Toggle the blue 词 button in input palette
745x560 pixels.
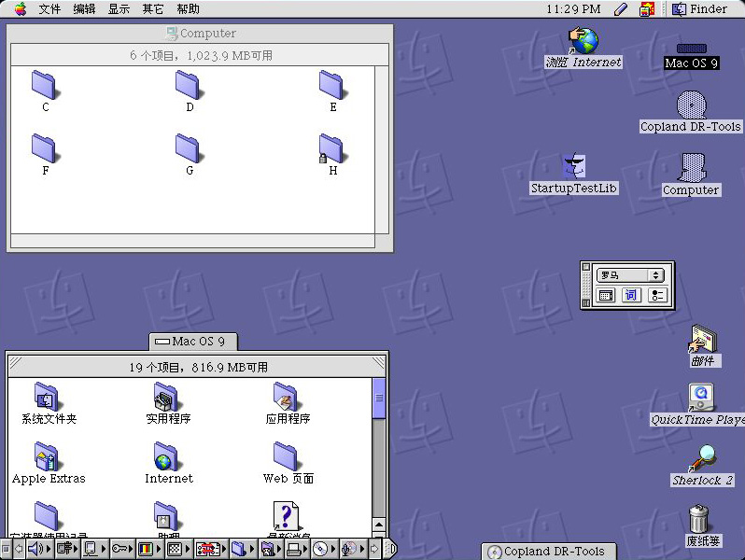pos(631,295)
